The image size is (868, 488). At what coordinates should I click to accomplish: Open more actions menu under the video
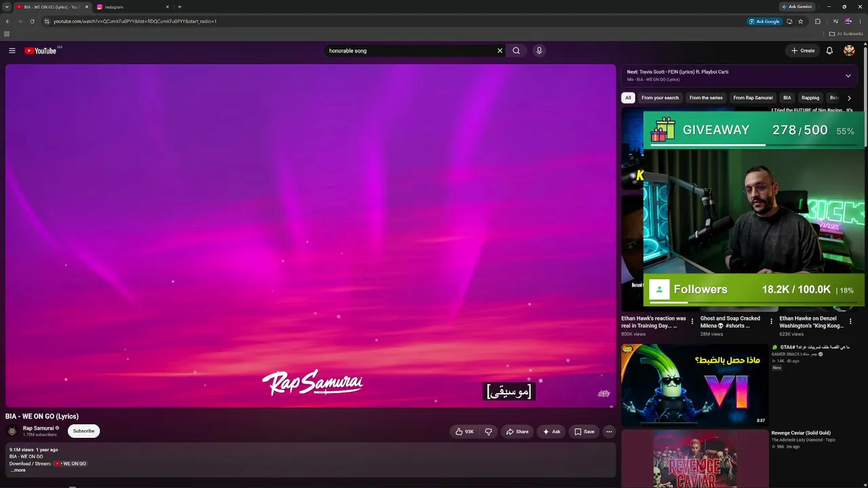609,432
